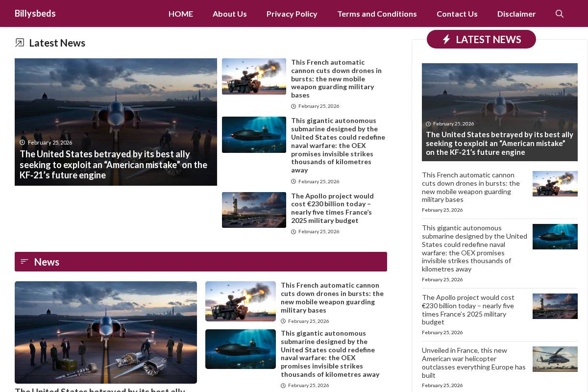Click the helicopter thumbnail in the sidebar
588x392 pixels.
(555, 359)
